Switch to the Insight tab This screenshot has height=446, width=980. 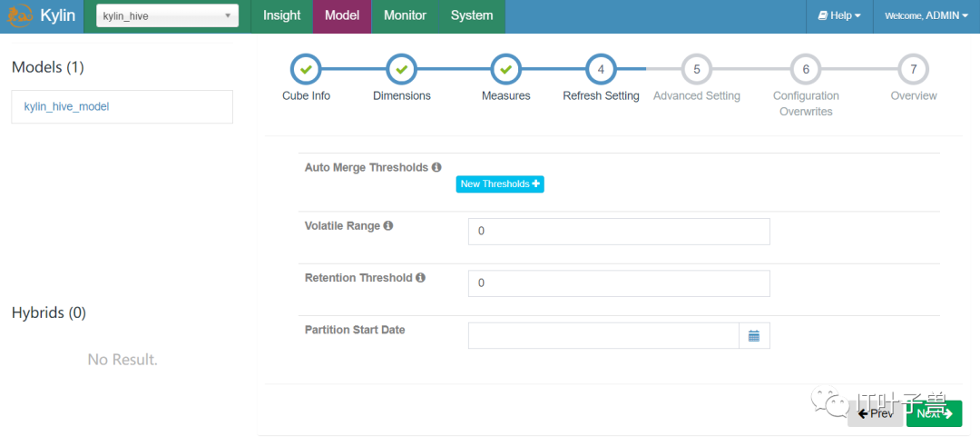[282, 16]
